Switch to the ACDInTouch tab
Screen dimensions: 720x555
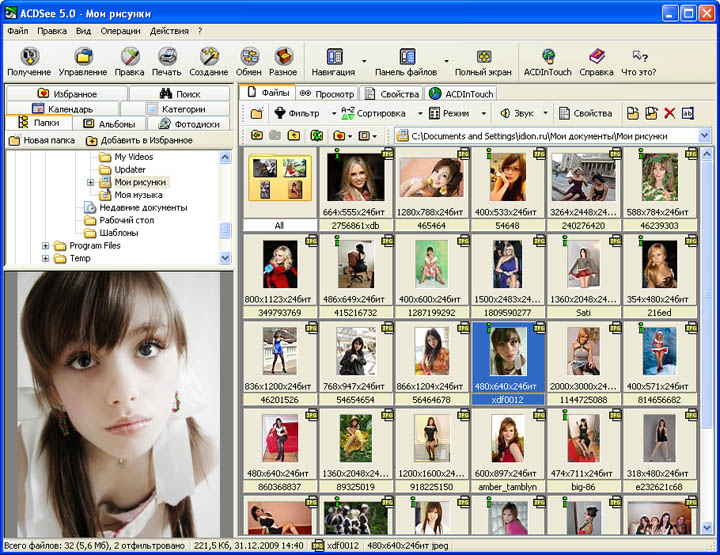coord(461,94)
